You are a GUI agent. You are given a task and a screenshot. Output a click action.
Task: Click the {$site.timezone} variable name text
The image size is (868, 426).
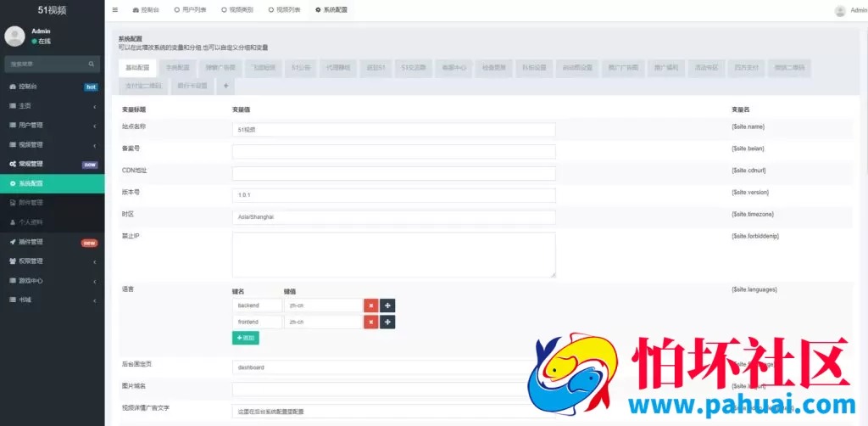pos(753,215)
